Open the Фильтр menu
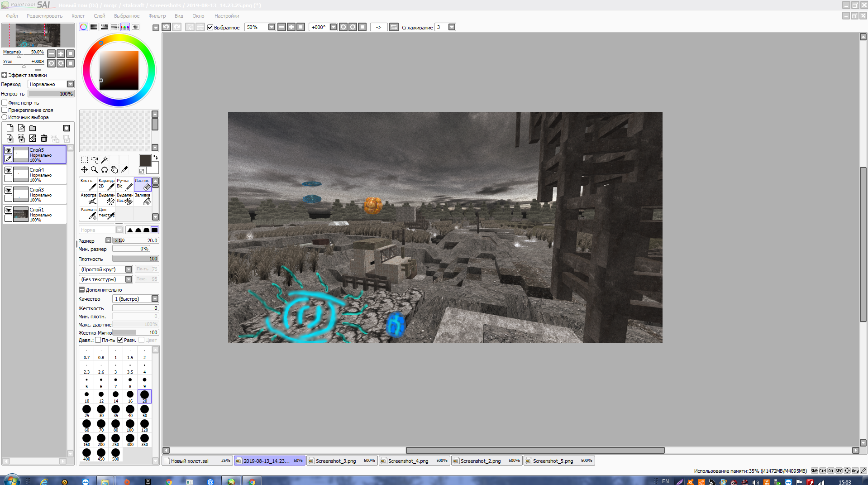The image size is (868, 485). click(157, 16)
